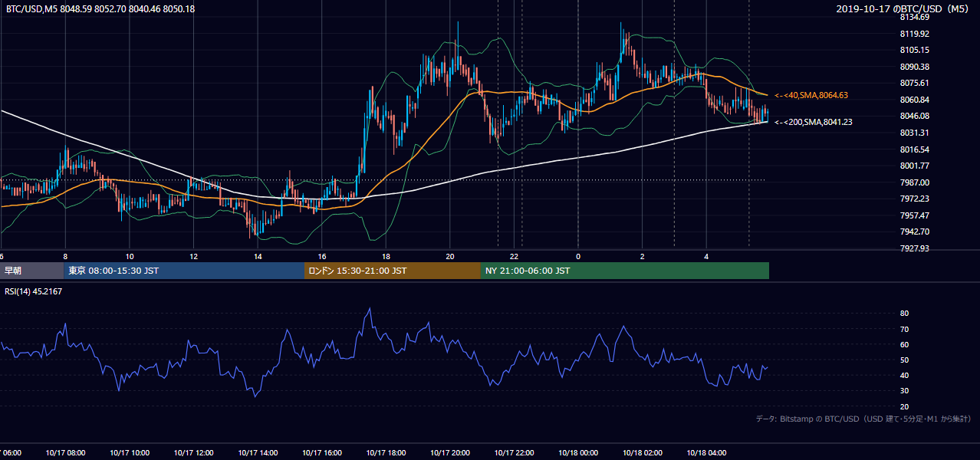Select the 東京 08:00-15:30 JST session bar
This screenshot has width=980, height=460.
pyautogui.click(x=184, y=271)
